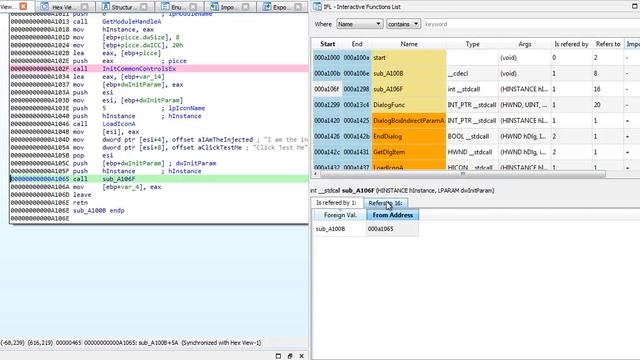Click the 'Foreign Val.' column header
The width and height of the screenshot is (640, 360).
(x=340, y=215)
